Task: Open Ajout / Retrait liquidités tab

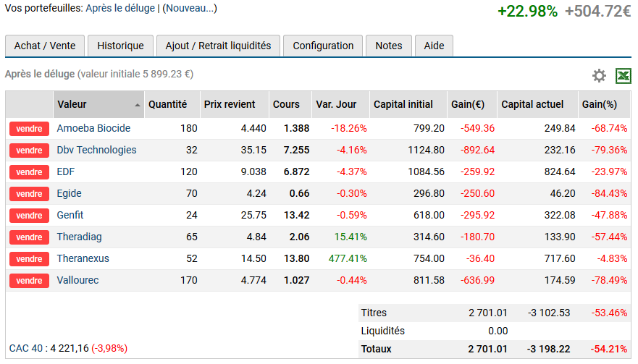Action: (218, 46)
